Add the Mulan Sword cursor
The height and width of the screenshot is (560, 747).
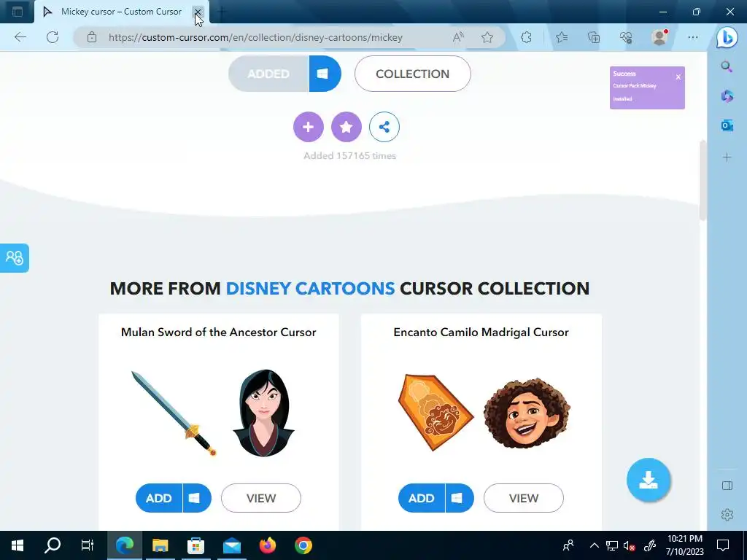pyautogui.click(x=159, y=498)
